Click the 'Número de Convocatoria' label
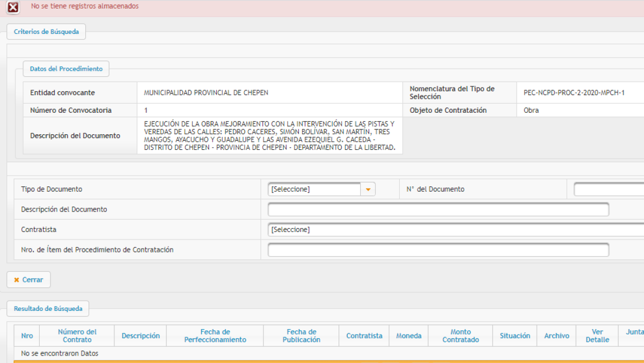 click(x=71, y=110)
